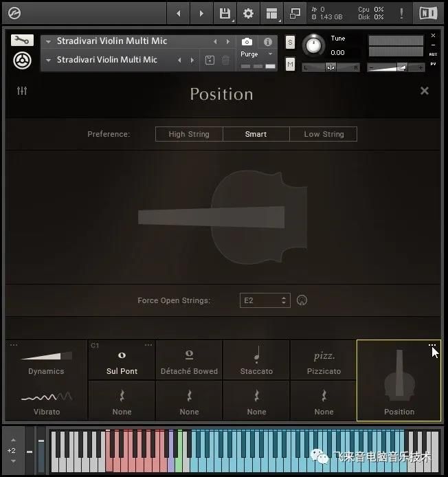This screenshot has height=477, width=448.
Task: Select the Pizzicato articulation
Action: pyautogui.click(x=324, y=360)
